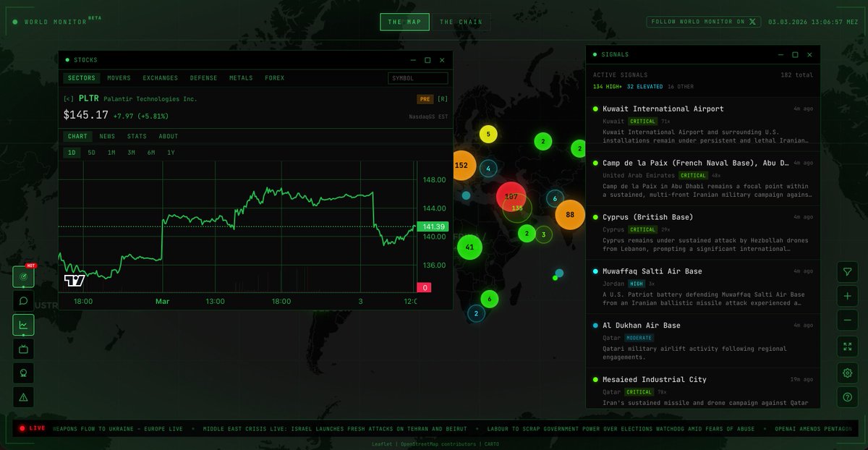Select the Metals tab

coord(242,78)
